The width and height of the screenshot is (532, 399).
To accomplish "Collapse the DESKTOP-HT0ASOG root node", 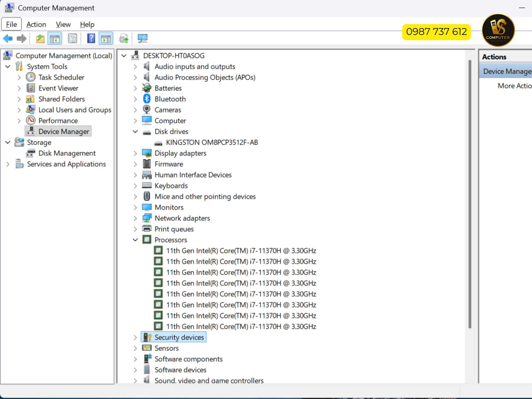I will [124, 56].
